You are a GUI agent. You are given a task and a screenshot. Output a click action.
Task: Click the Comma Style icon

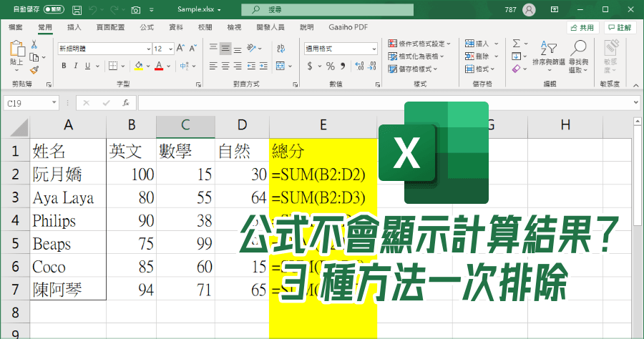[343, 66]
